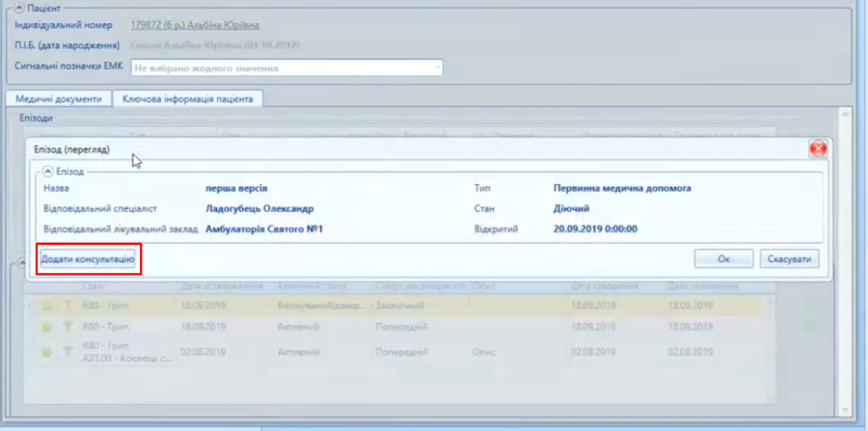The width and height of the screenshot is (868, 431).
Task: Click green status icon in 18.09.2019 'Попередній' row
Action: (x=47, y=327)
